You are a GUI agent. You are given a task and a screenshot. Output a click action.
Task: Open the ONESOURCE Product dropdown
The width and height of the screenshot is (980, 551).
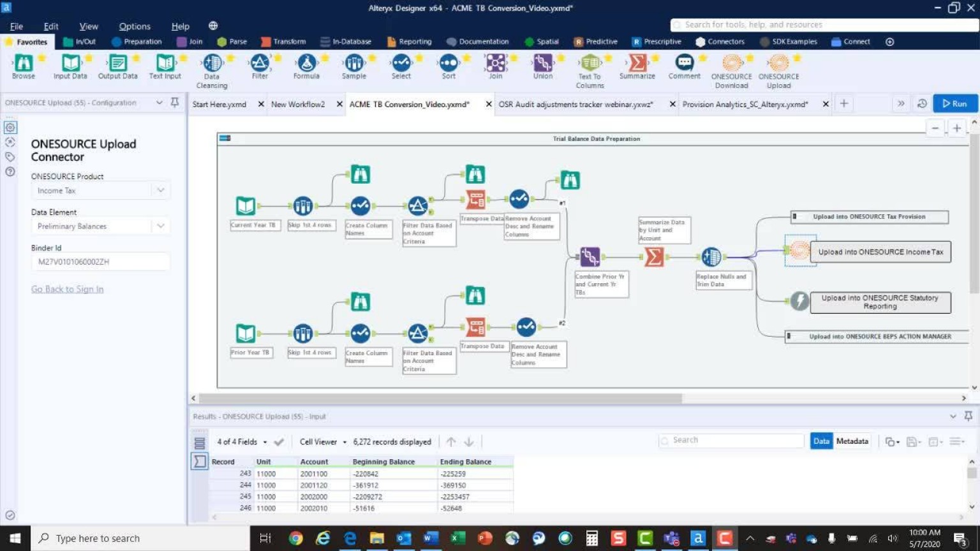[100, 191]
